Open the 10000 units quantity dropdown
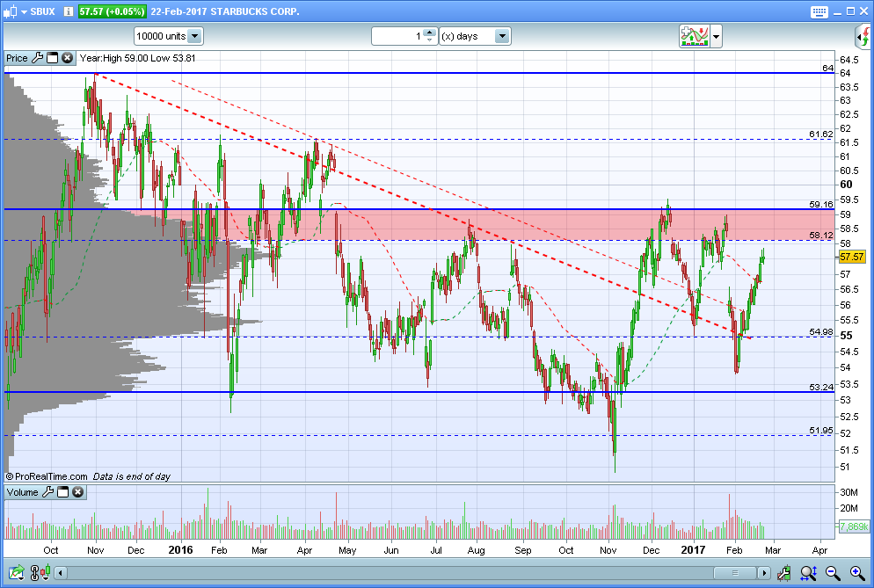The width and height of the screenshot is (874, 588). click(x=168, y=36)
